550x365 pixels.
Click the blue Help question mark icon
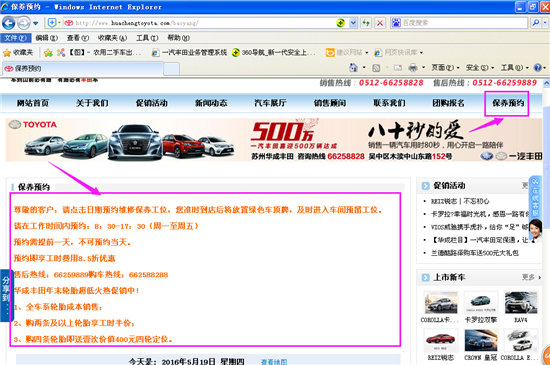pos(537,68)
